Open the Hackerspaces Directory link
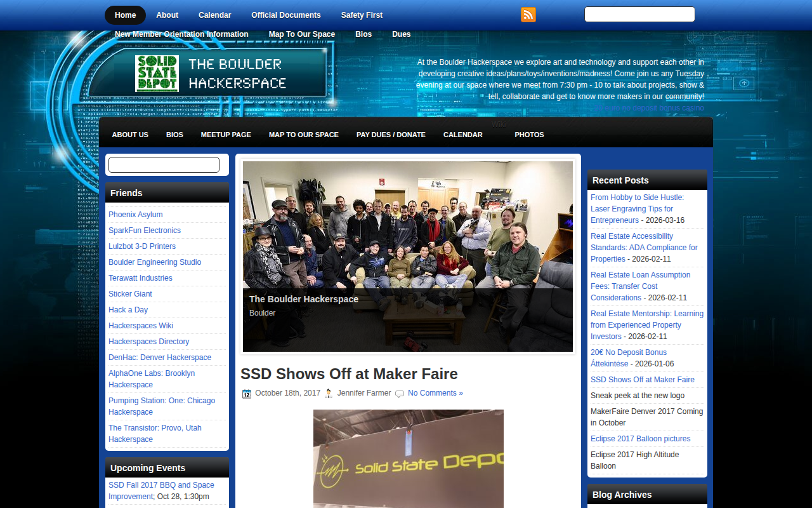Image resolution: width=812 pixels, height=508 pixels. (x=149, y=342)
